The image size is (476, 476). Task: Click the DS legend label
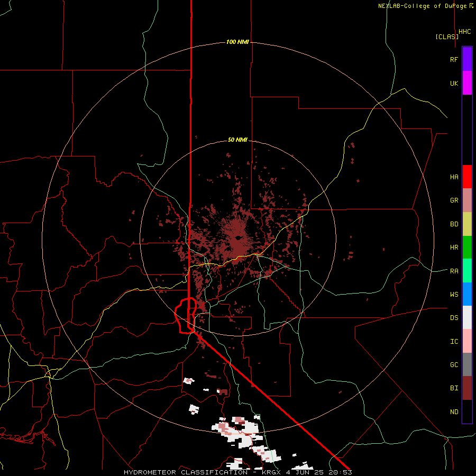click(x=454, y=318)
